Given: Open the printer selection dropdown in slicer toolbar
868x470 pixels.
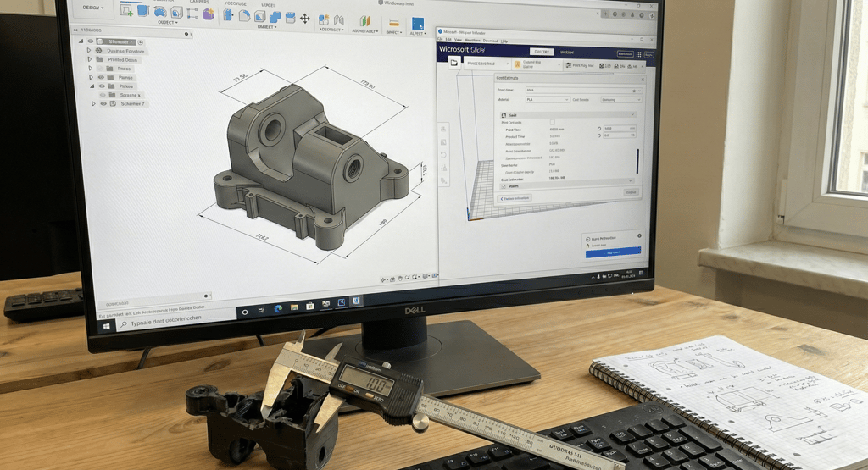Looking at the screenshot, I should (x=486, y=64).
